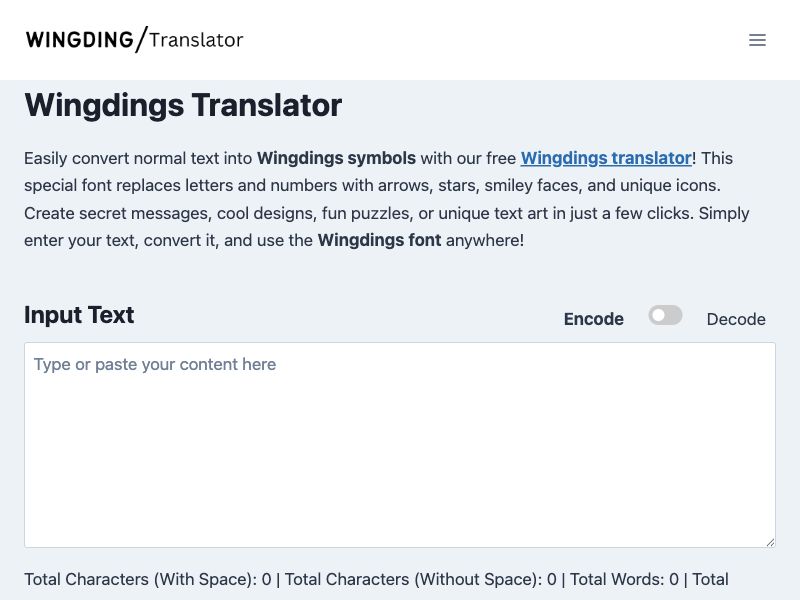This screenshot has height=600, width=800.
Task: Click the textarea resize handle
Action: click(770, 540)
